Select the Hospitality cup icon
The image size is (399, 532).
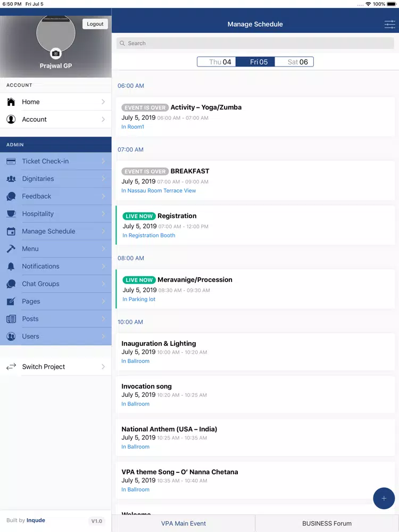coord(11,214)
